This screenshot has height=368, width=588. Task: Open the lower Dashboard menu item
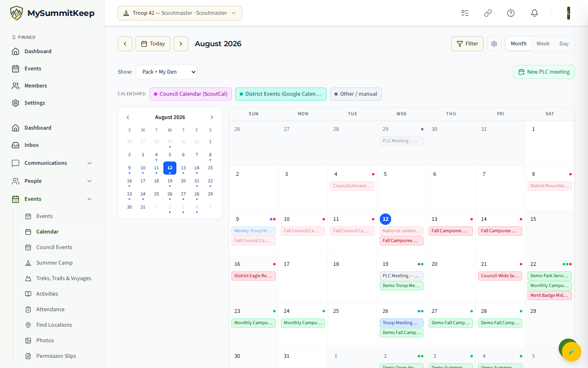click(x=52, y=128)
